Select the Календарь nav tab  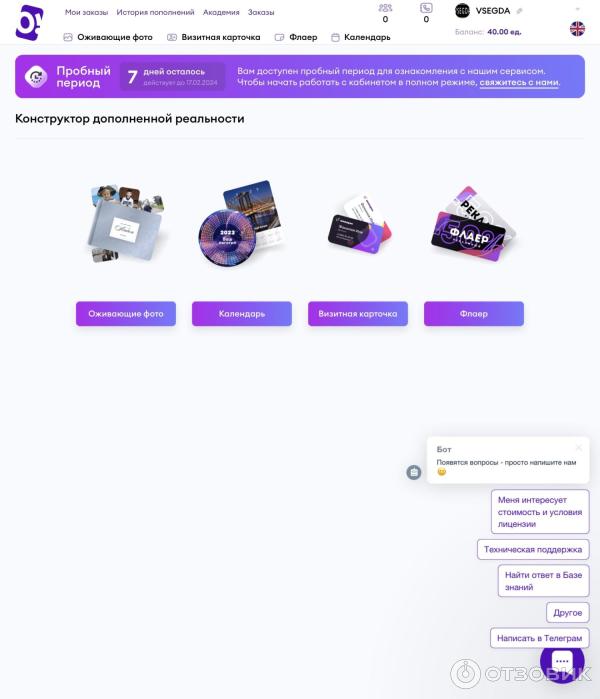click(x=361, y=37)
